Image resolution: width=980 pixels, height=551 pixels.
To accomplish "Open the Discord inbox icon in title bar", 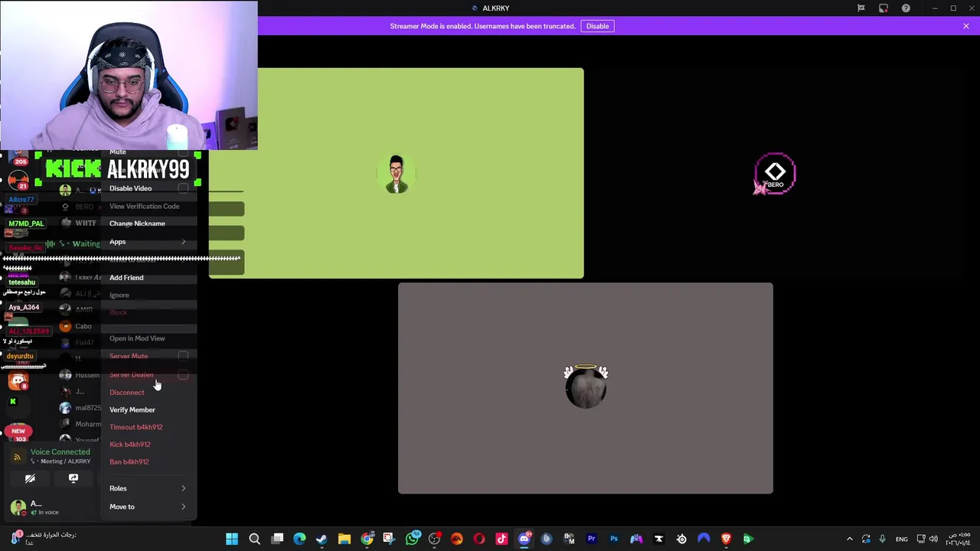I will [x=884, y=8].
